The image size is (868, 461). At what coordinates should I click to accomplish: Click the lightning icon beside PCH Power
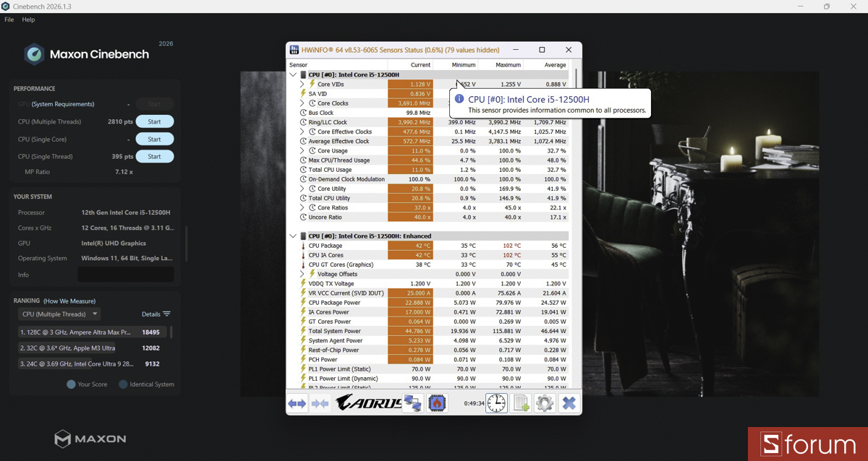[303, 359]
